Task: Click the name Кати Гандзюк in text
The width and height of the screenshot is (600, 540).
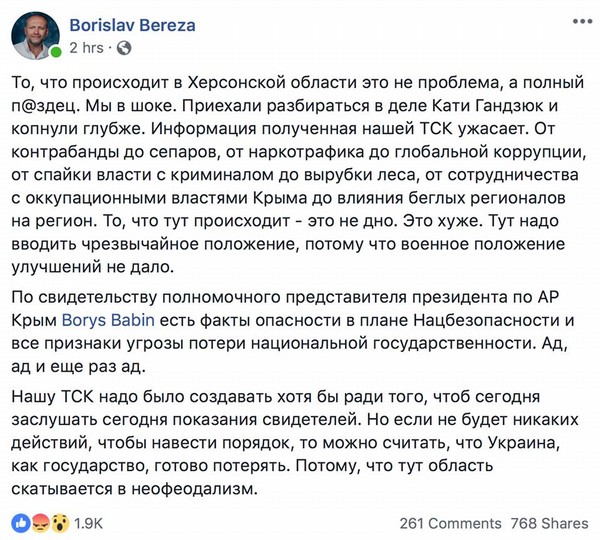Action: click(487, 106)
